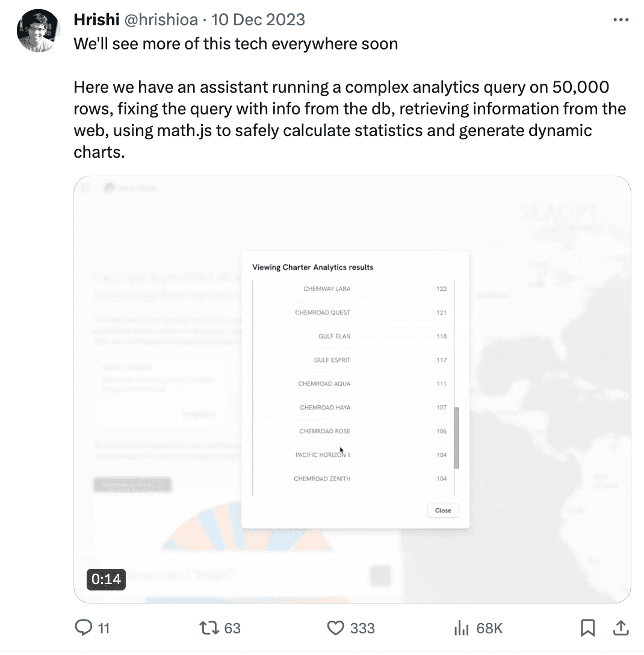Select the GULF ELAN row
Screen dimensions: 644x655
click(353, 337)
